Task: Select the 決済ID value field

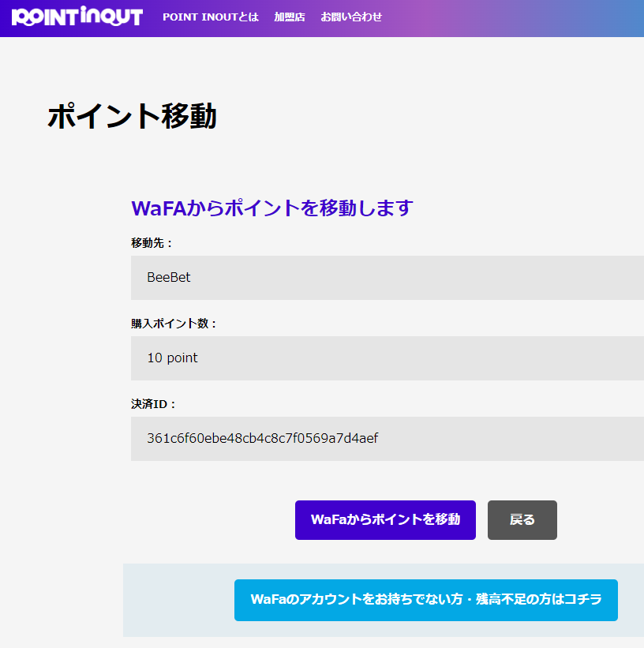Action: [388, 439]
